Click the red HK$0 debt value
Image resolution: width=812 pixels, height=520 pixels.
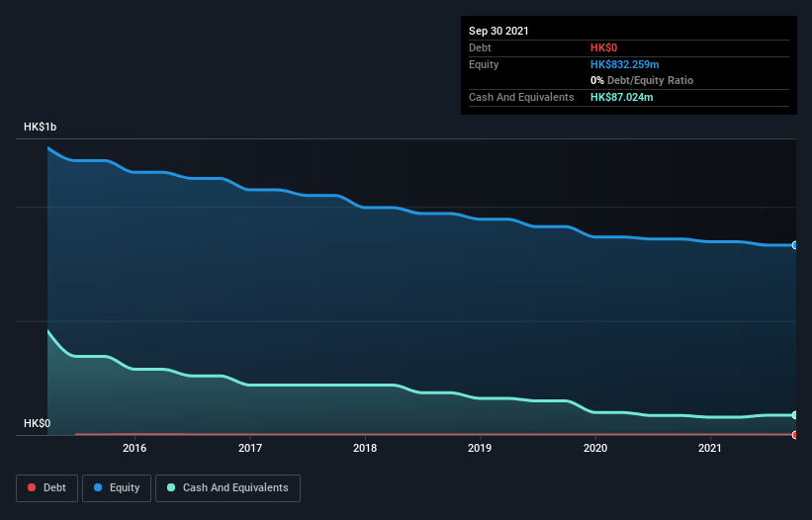(604, 47)
